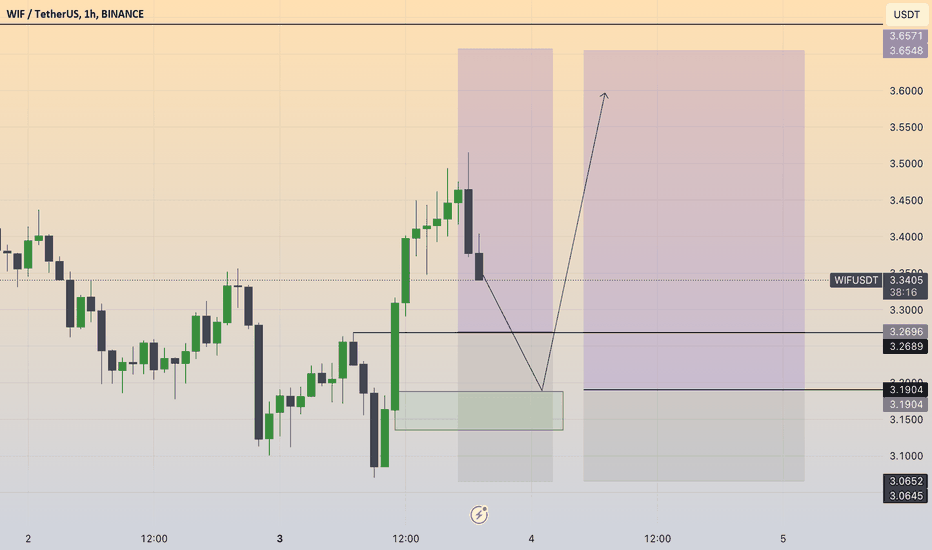The height and width of the screenshot is (550, 932).
Task: Select the green demand zone rectangle
Action: pos(479,411)
